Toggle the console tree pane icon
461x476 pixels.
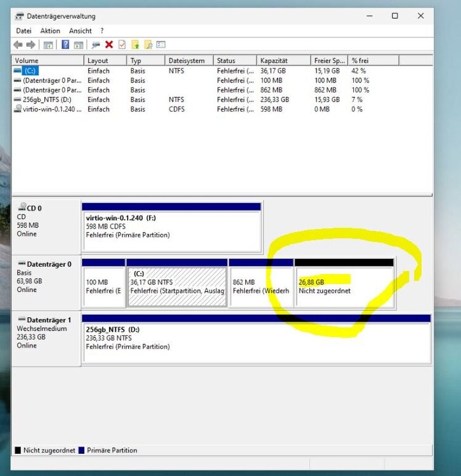[48, 45]
